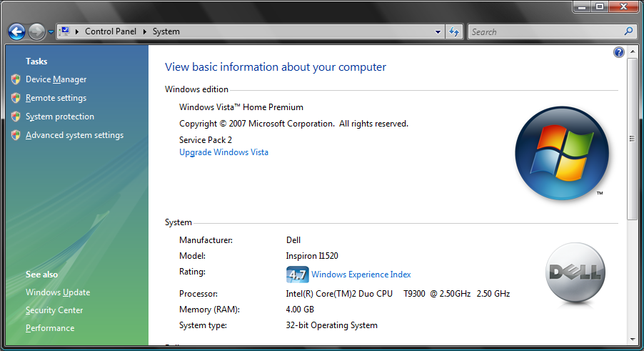Open the recent pages dropdown arrow
The height and width of the screenshot is (351, 644).
coord(51,31)
